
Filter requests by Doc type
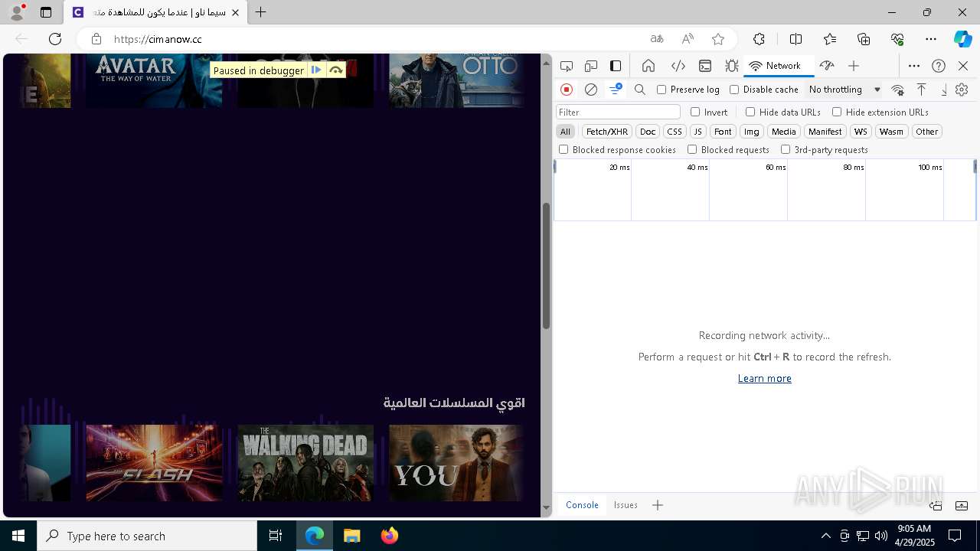[x=648, y=132]
